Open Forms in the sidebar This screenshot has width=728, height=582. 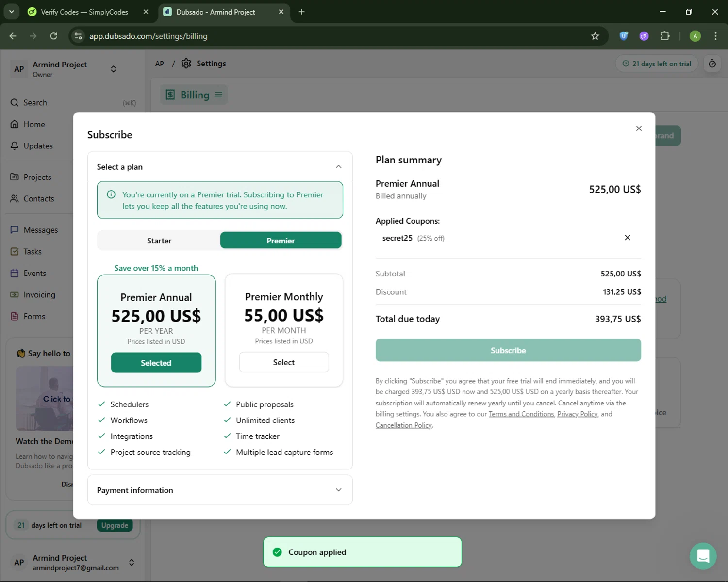coord(34,316)
